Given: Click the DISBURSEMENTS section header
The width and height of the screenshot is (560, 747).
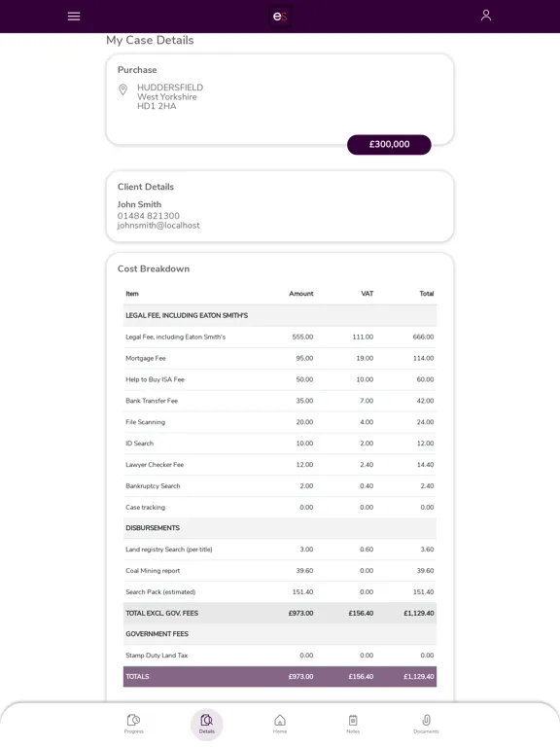Looking at the screenshot, I should (x=280, y=528).
